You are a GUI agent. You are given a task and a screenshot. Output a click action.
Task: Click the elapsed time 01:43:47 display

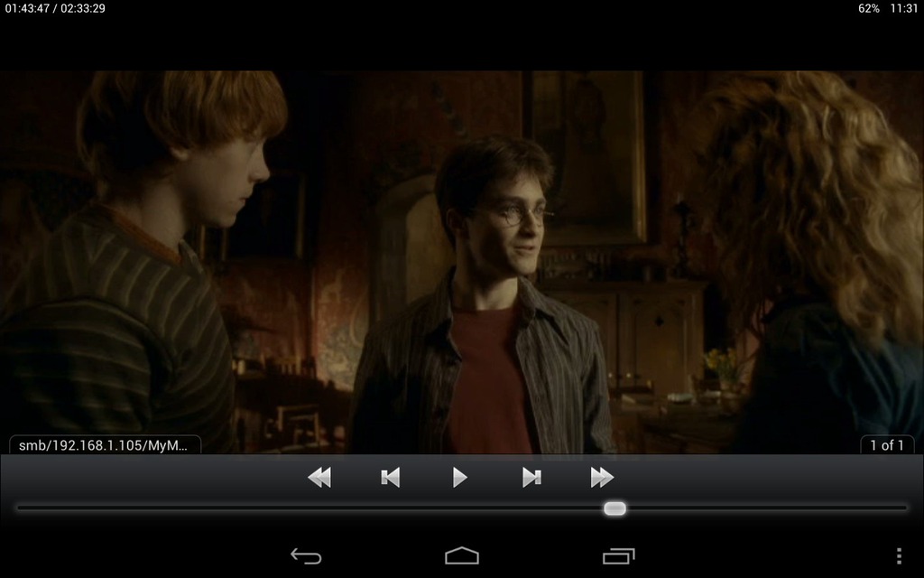click(27, 8)
